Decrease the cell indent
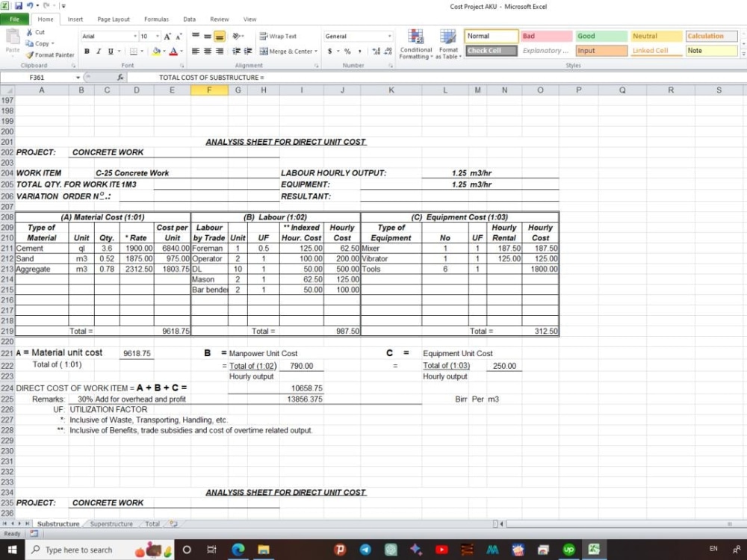 pos(236,51)
